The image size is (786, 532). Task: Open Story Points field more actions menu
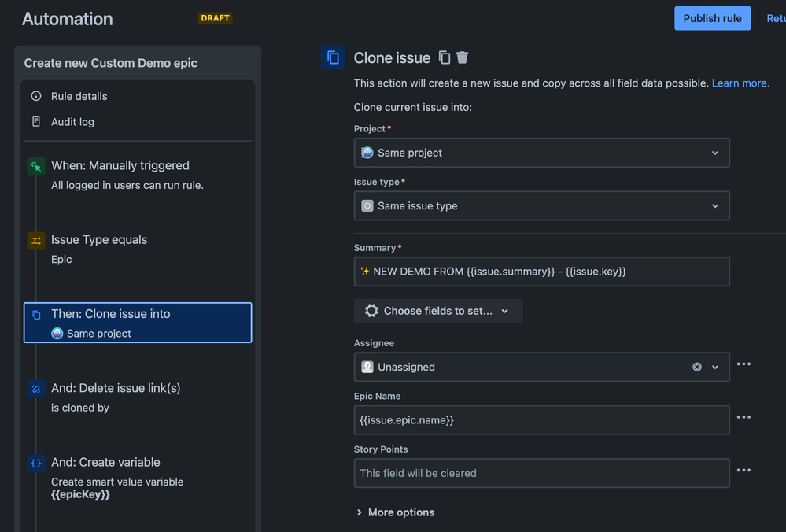[x=744, y=471]
